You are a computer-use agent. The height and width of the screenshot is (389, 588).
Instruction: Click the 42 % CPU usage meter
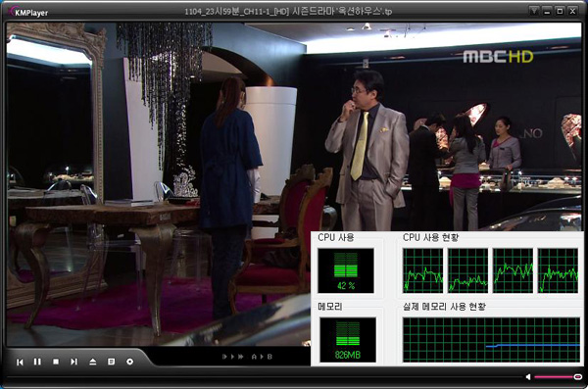(x=346, y=270)
